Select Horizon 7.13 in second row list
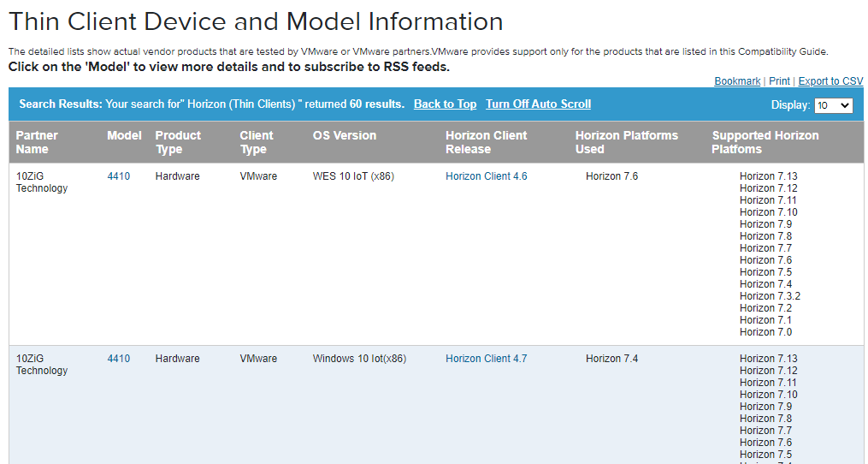 (768, 359)
